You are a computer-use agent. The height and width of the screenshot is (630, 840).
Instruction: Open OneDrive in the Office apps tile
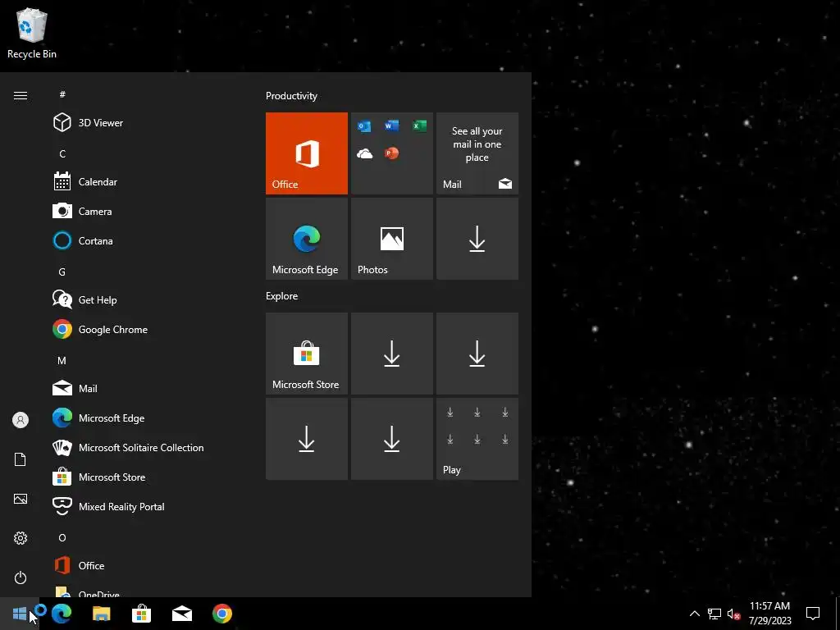364,153
